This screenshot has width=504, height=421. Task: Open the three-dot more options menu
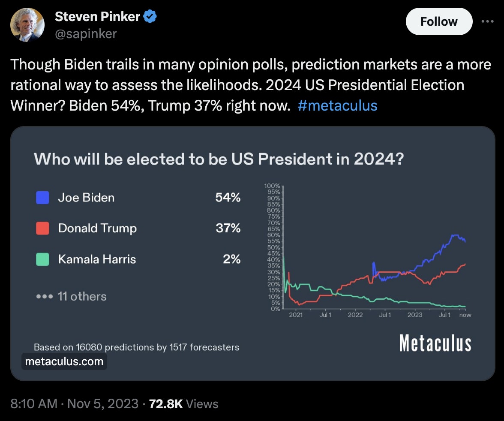(x=487, y=21)
